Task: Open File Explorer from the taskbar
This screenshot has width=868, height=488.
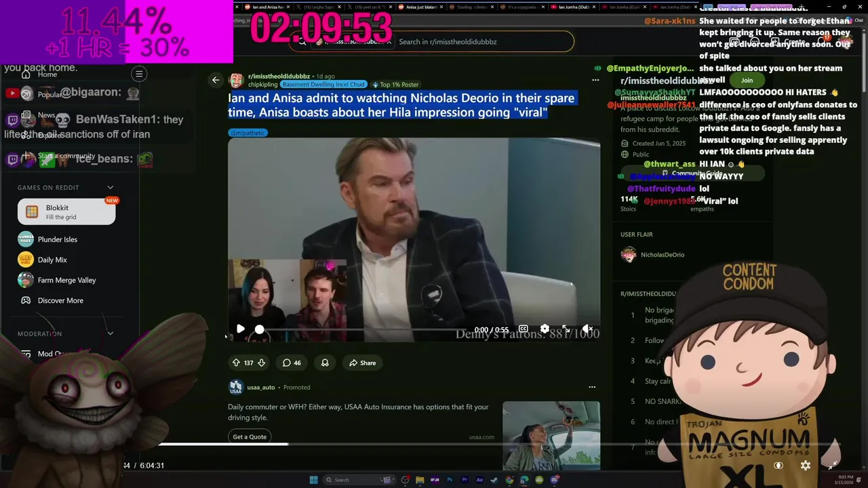Action: (420, 480)
